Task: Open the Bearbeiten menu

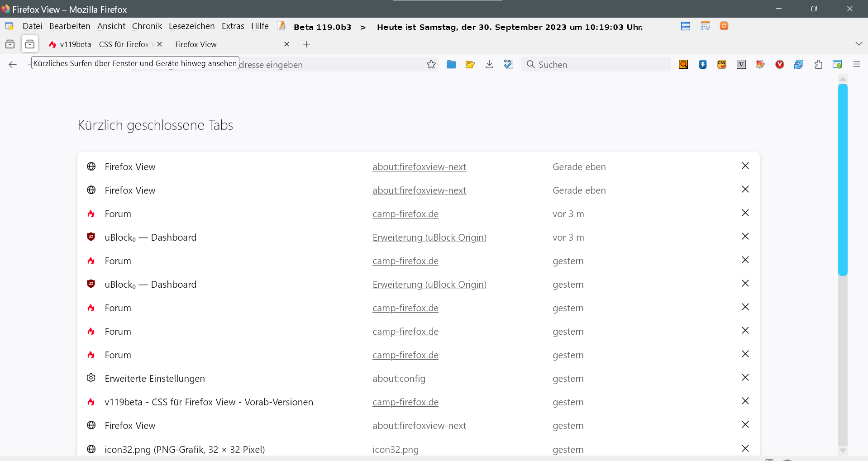Action: coord(70,26)
